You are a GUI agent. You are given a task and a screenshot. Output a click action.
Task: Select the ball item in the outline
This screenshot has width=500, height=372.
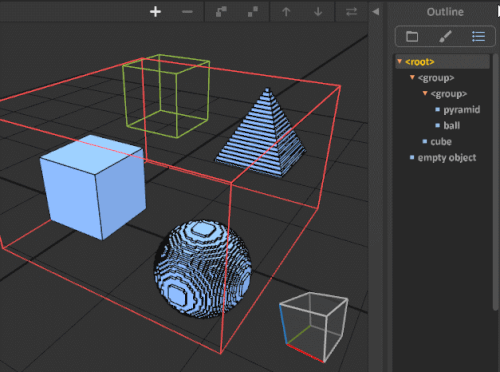(x=452, y=126)
